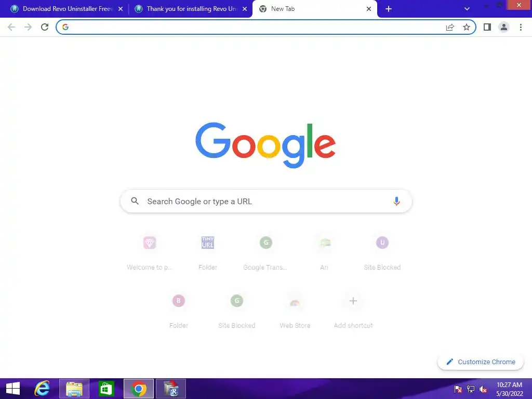This screenshot has width=532, height=399.
Task: Click the Search Google or type a URL box
Action: click(x=267, y=201)
